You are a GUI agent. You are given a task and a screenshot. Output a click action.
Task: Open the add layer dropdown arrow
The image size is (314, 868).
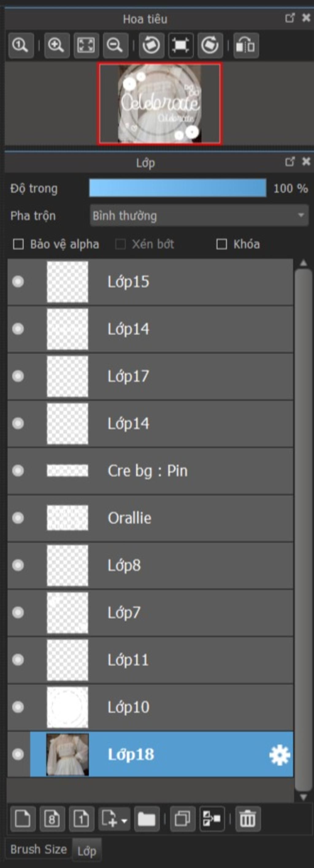(124, 819)
